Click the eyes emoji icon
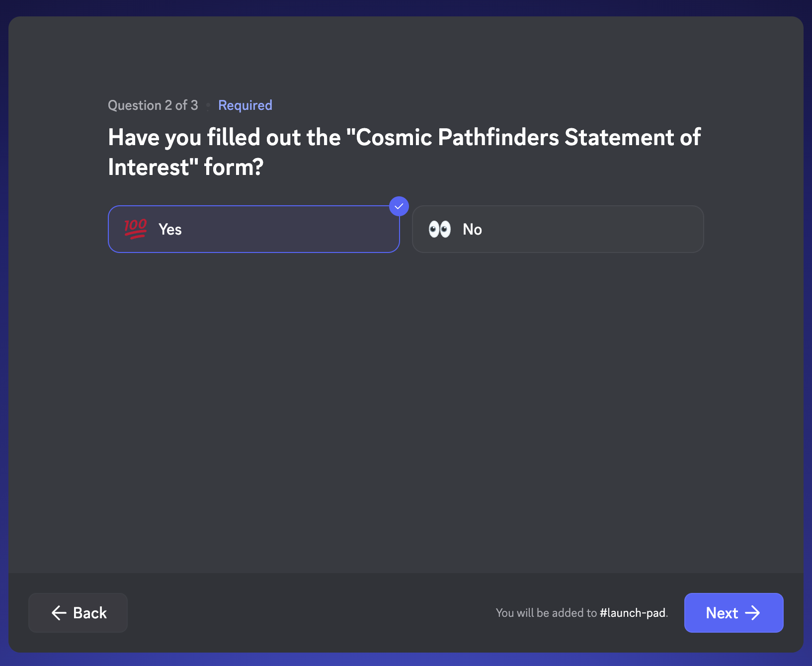Viewport: 812px width, 666px height. tap(440, 229)
